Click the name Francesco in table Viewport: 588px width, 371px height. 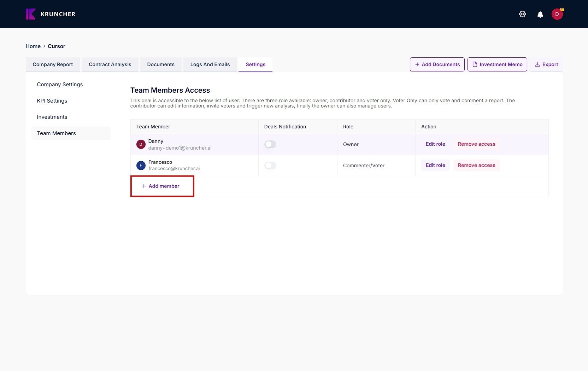160,162
